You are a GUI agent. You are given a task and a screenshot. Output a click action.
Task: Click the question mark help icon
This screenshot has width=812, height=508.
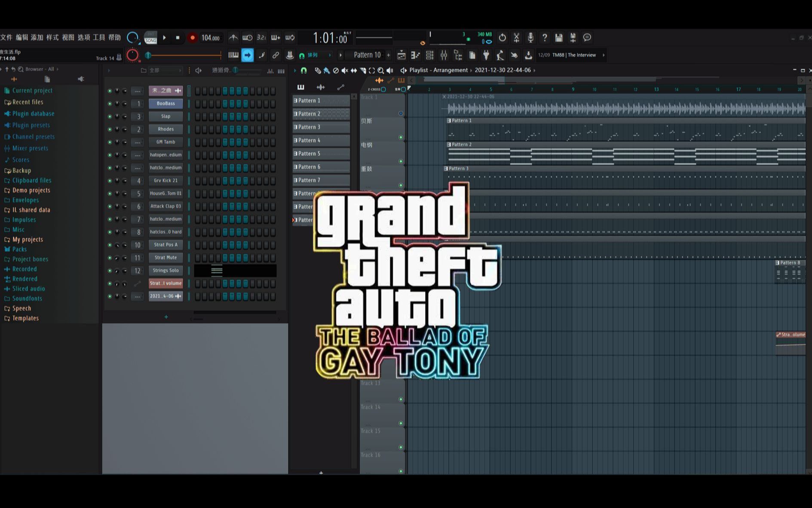tap(545, 38)
